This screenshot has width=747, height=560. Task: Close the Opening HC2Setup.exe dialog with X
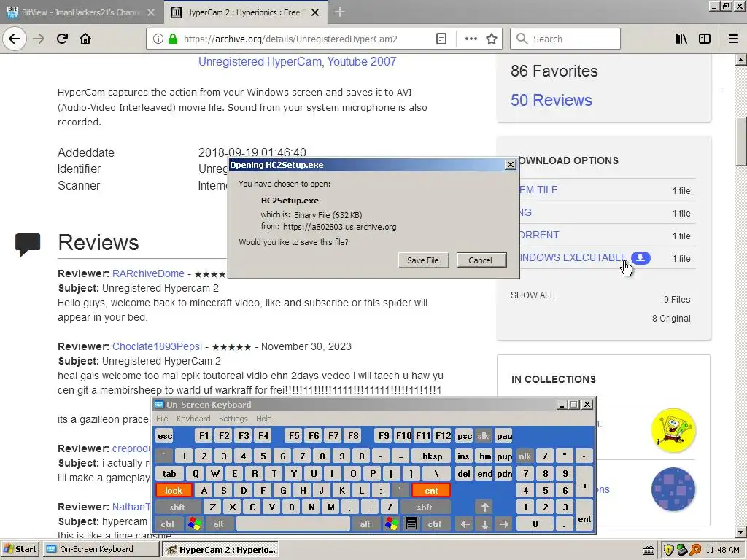[510, 164]
